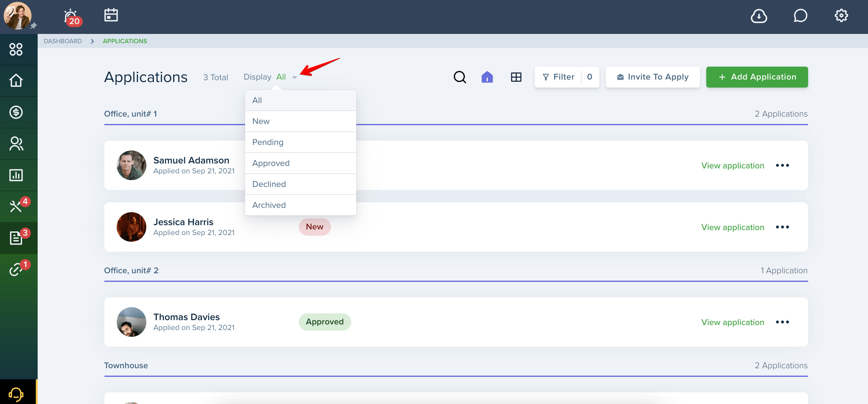Select the purple house view icon

487,77
